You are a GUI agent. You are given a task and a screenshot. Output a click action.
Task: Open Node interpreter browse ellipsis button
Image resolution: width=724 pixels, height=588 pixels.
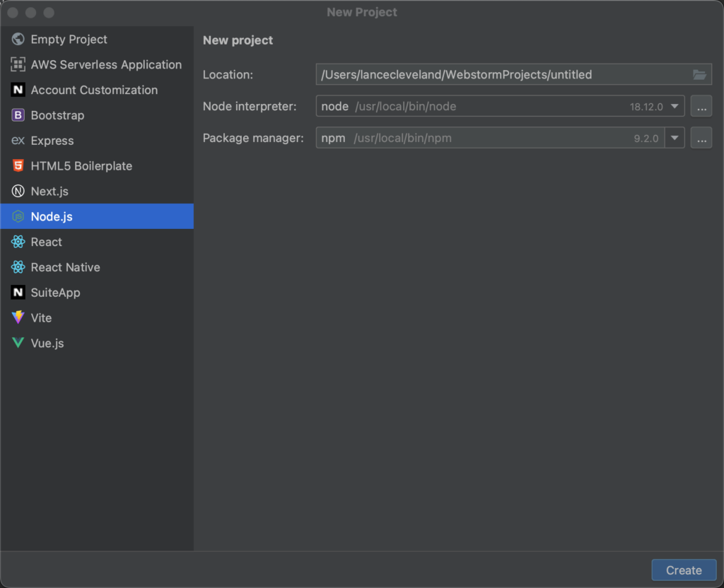[x=701, y=107]
